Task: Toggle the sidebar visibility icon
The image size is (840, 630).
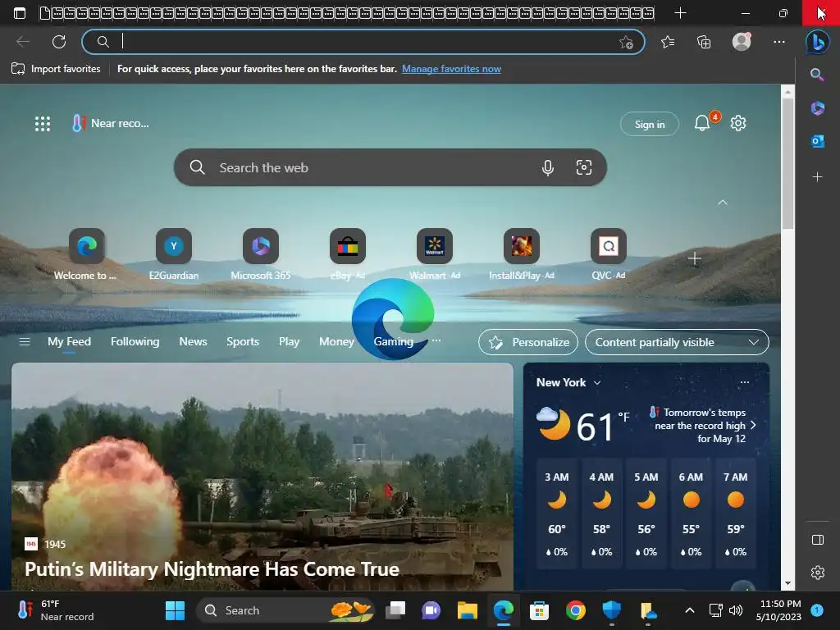Action: point(818,540)
